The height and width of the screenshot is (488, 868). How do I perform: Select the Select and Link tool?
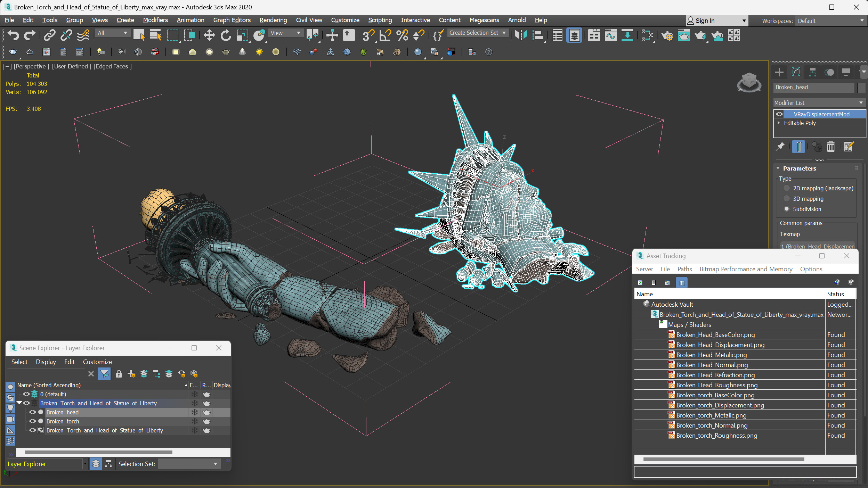(50, 35)
